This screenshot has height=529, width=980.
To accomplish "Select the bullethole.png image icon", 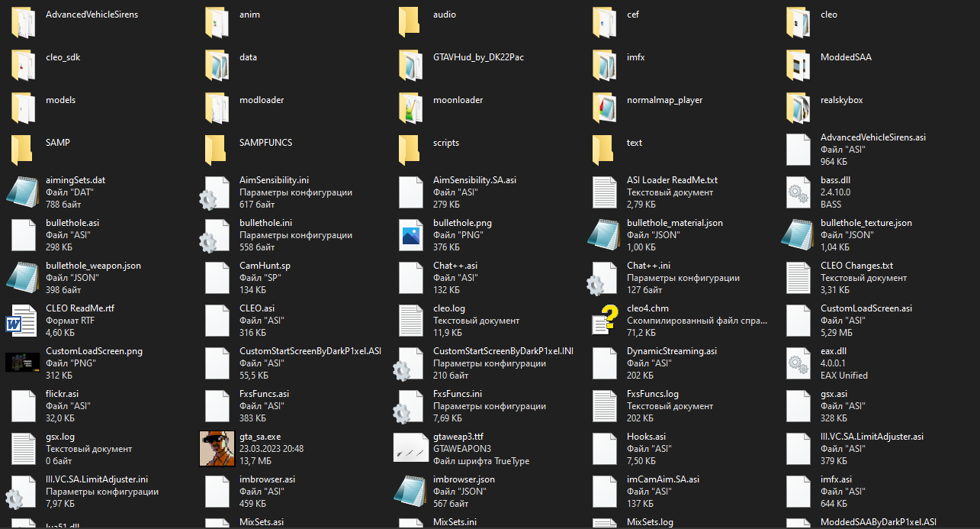I will (x=410, y=234).
